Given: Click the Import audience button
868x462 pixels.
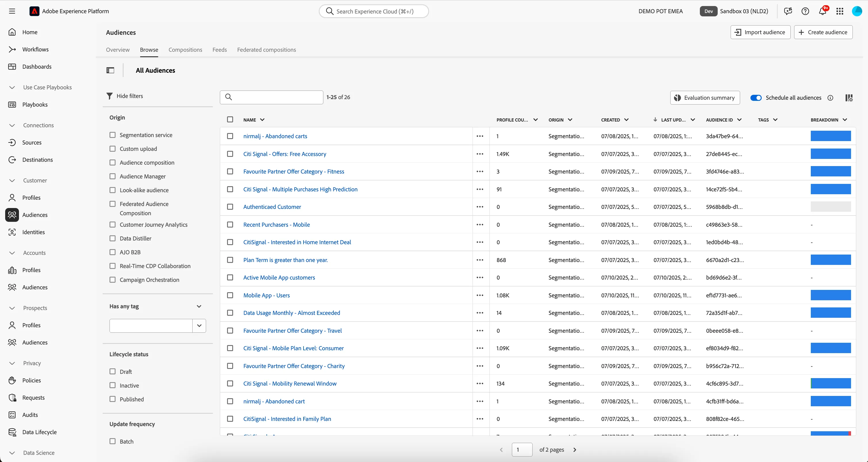Looking at the screenshot, I should (x=760, y=32).
